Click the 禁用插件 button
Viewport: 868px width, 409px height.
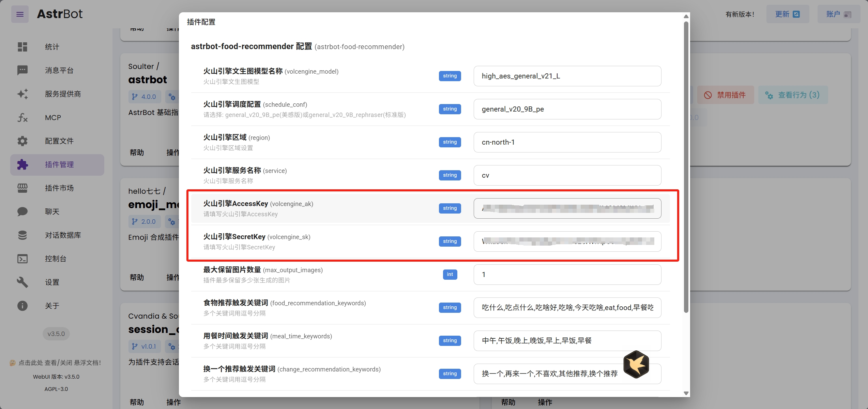pos(726,95)
